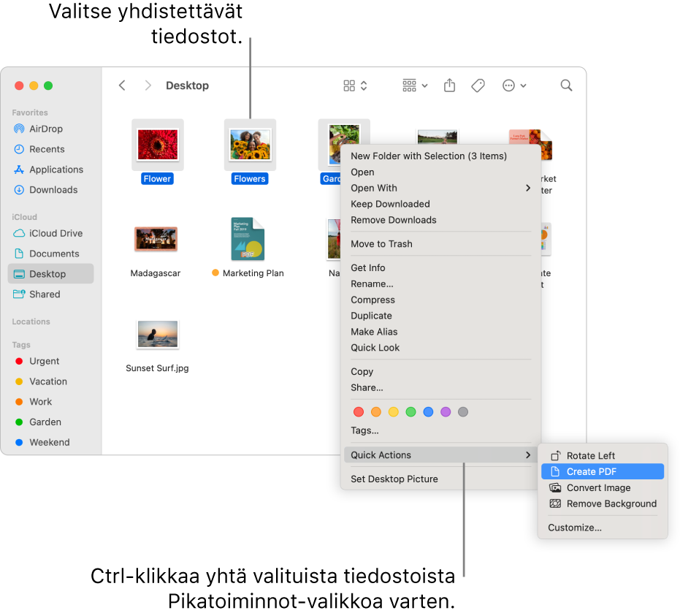
Task: Click the Share toolbar icon
Action: pos(450,85)
